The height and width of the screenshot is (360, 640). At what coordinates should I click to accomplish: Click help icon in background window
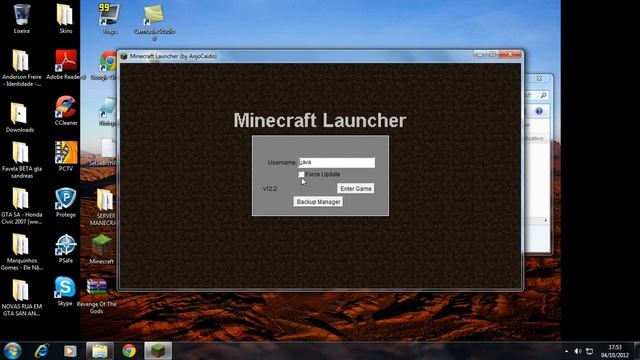tap(539, 111)
